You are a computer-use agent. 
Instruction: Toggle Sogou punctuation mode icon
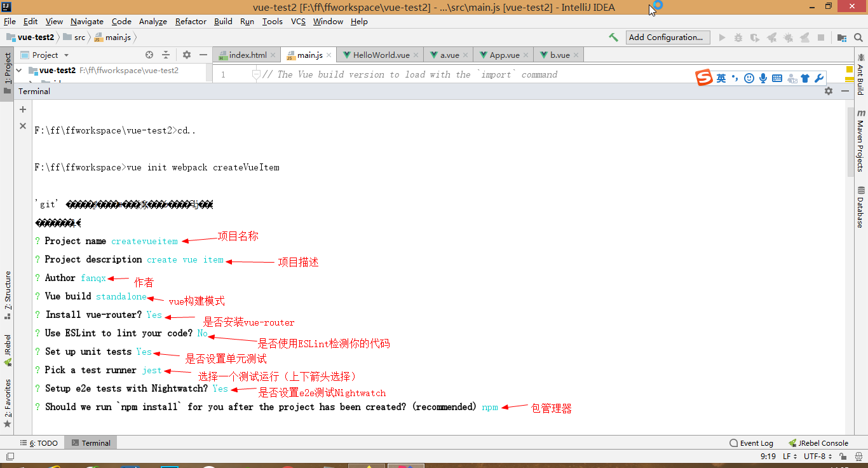pyautogui.click(x=735, y=78)
